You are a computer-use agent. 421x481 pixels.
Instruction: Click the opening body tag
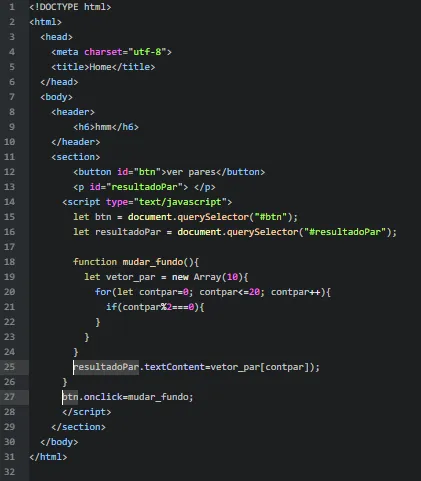pos(56,97)
